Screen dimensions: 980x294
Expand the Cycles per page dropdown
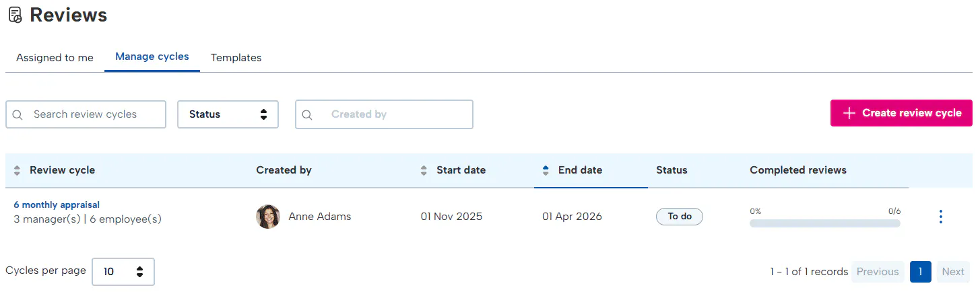[123, 272]
